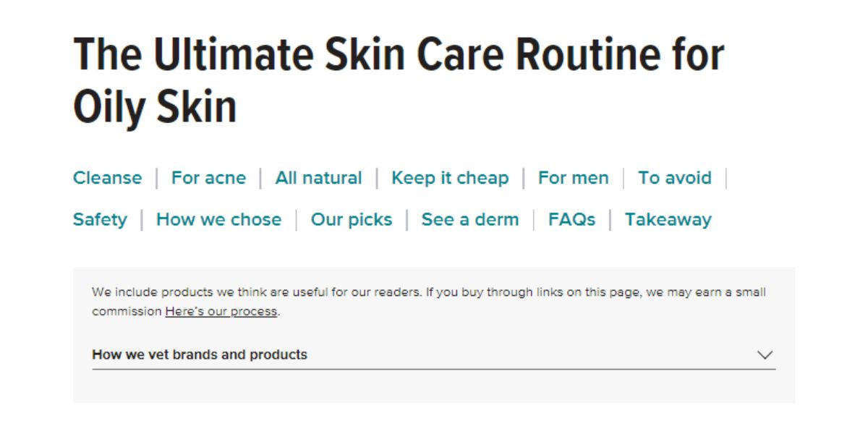Click the article title heading
868x434 pixels.
(398, 54)
